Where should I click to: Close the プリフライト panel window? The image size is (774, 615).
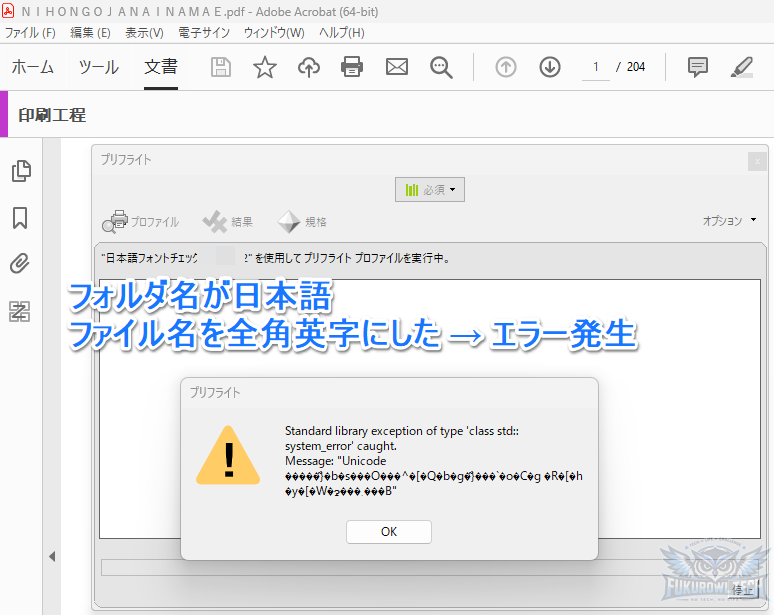click(757, 161)
